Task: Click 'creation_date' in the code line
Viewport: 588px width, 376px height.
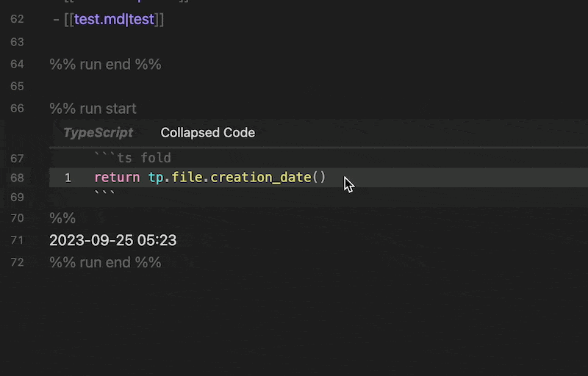Action: click(x=261, y=178)
